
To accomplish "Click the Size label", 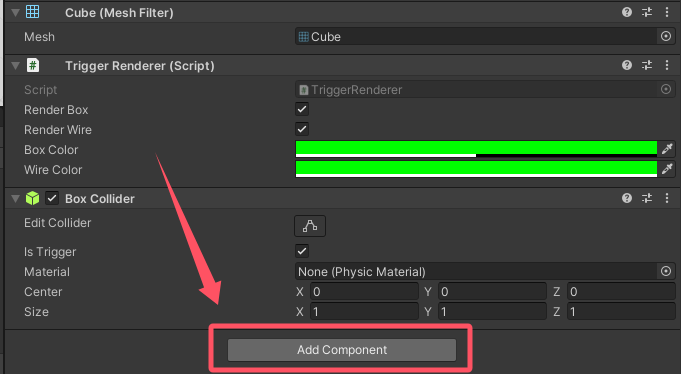I will pos(36,311).
